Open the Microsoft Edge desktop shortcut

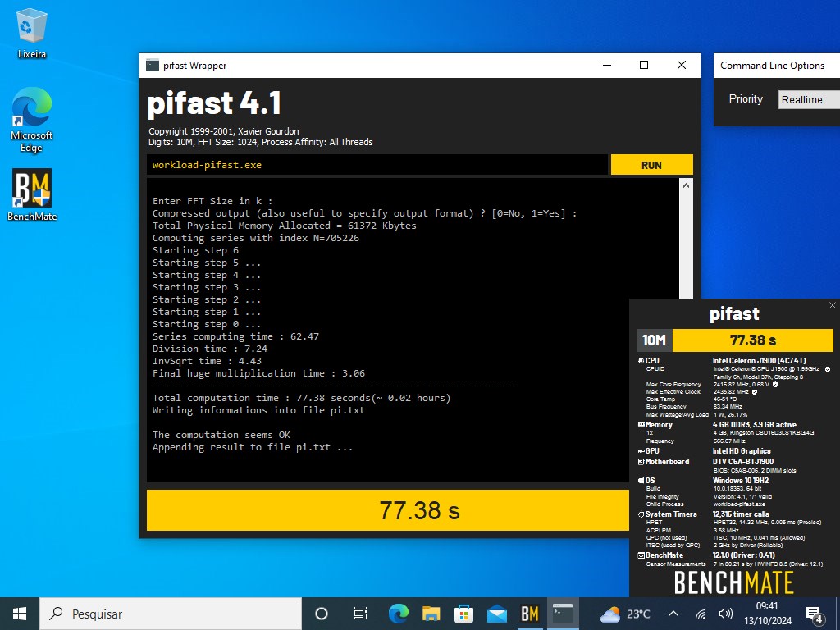pyautogui.click(x=32, y=120)
